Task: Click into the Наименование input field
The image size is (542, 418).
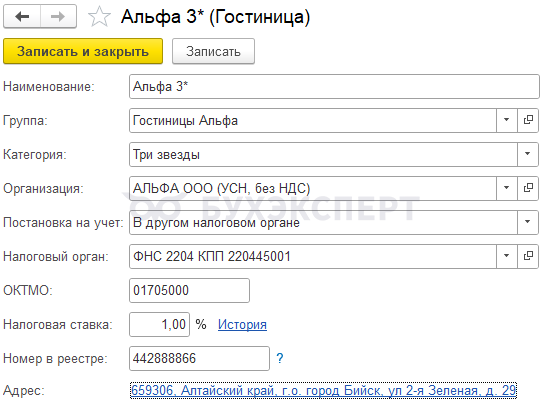Action: coord(334,86)
